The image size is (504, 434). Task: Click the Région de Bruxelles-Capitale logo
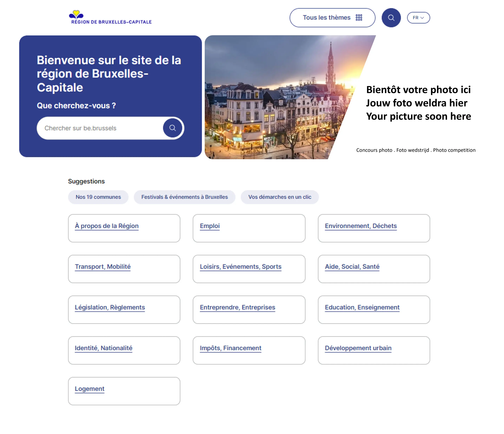coord(111,18)
